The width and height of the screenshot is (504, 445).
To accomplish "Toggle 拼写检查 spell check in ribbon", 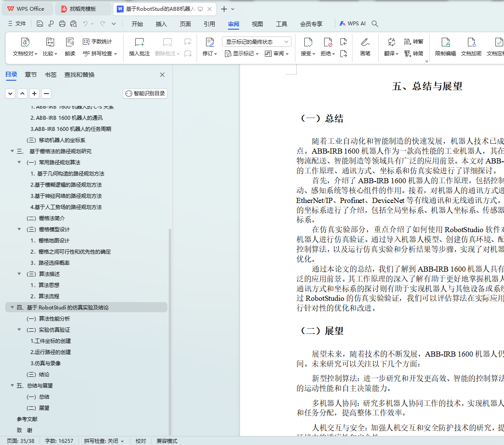I will 100,53.
